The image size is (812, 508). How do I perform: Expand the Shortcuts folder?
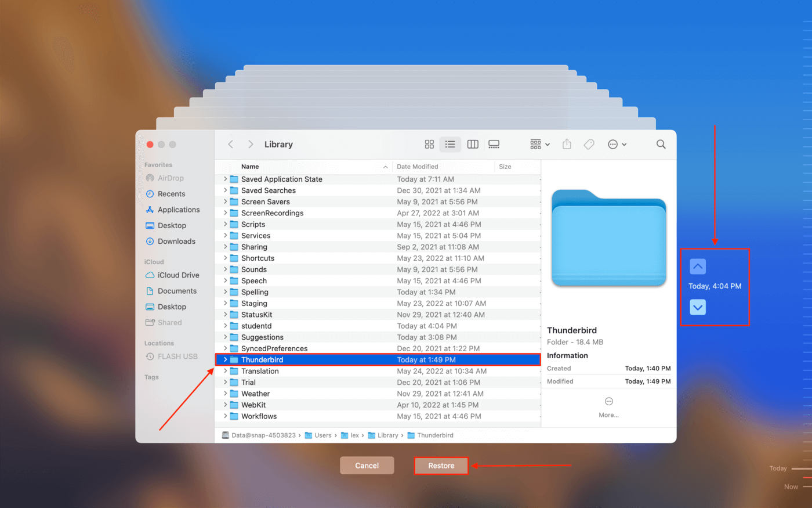click(225, 258)
